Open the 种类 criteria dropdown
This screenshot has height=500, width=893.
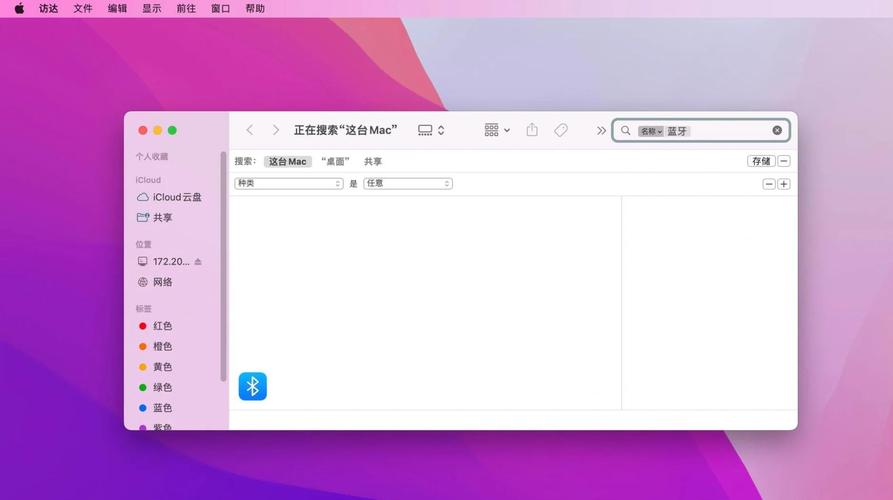click(289, 183)
